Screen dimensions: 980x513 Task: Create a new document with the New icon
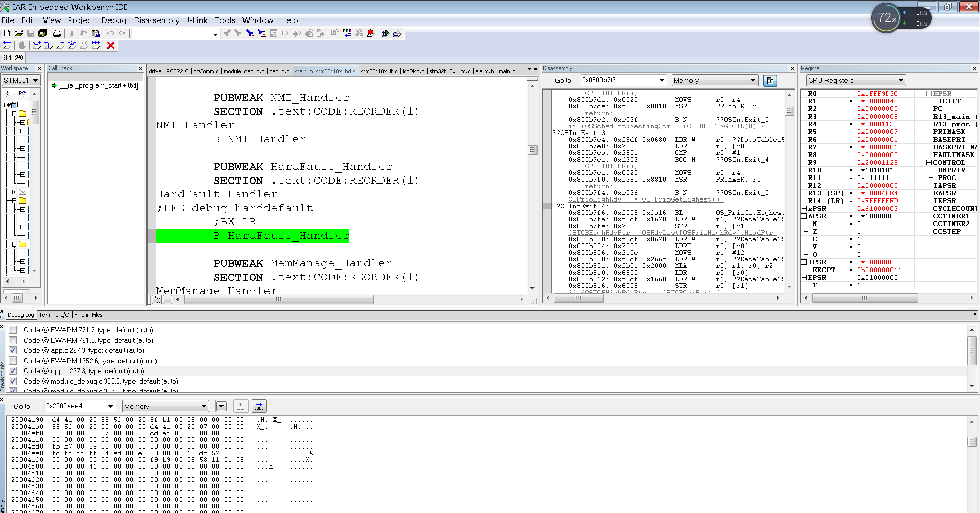pos(7,33)
